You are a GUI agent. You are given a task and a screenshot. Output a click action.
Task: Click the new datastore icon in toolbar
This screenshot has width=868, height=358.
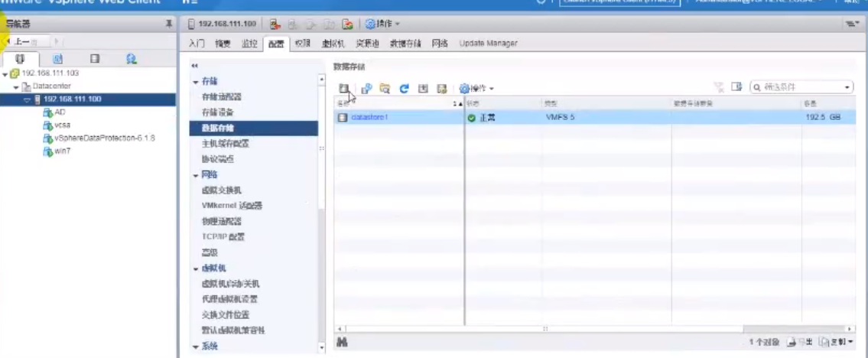coord(344,88)
